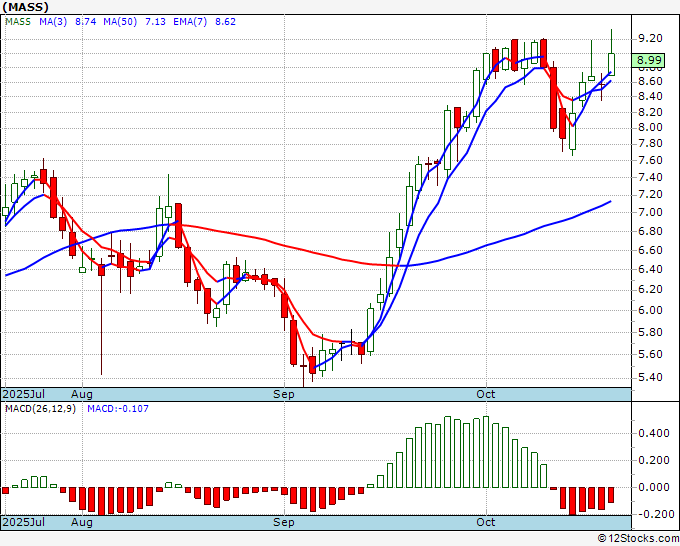
Task: Click the Sep label on MACD axis
Action: click(x=284, y=522)
